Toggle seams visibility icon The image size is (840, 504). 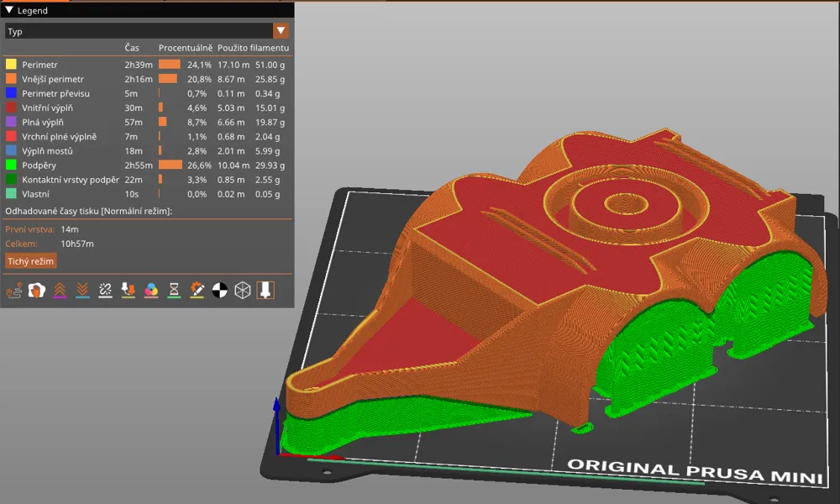(106, 291)
